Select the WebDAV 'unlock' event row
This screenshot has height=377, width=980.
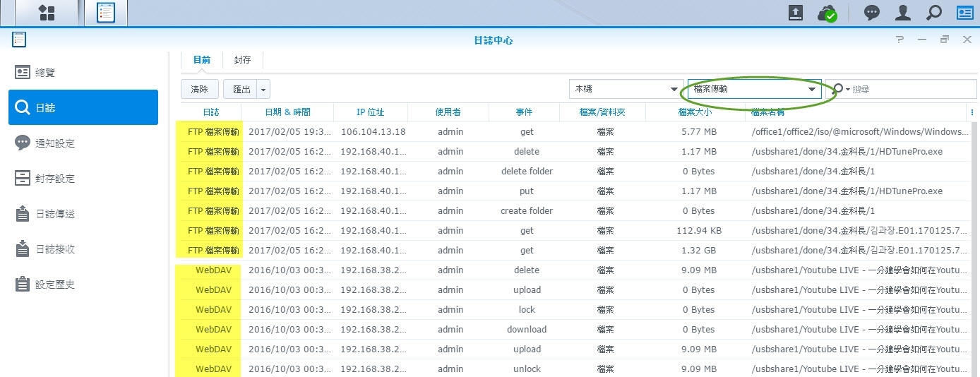(x=575, y=369)
